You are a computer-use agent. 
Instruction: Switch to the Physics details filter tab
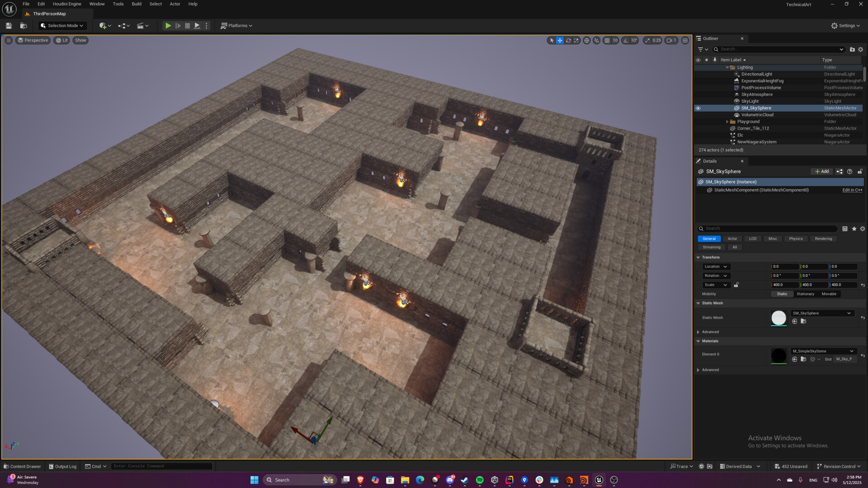796,239
